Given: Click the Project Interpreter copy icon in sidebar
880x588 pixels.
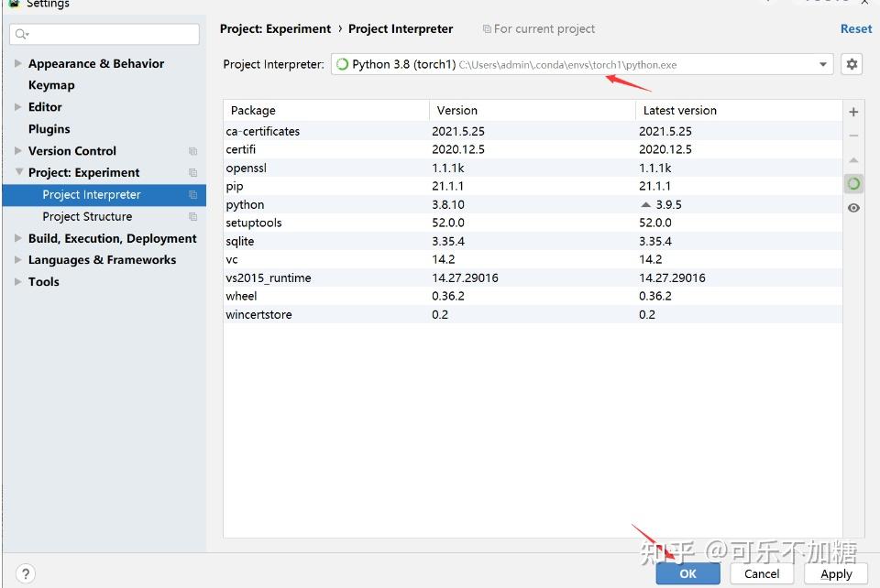Looking at the screenshot, I should [192, 195].
